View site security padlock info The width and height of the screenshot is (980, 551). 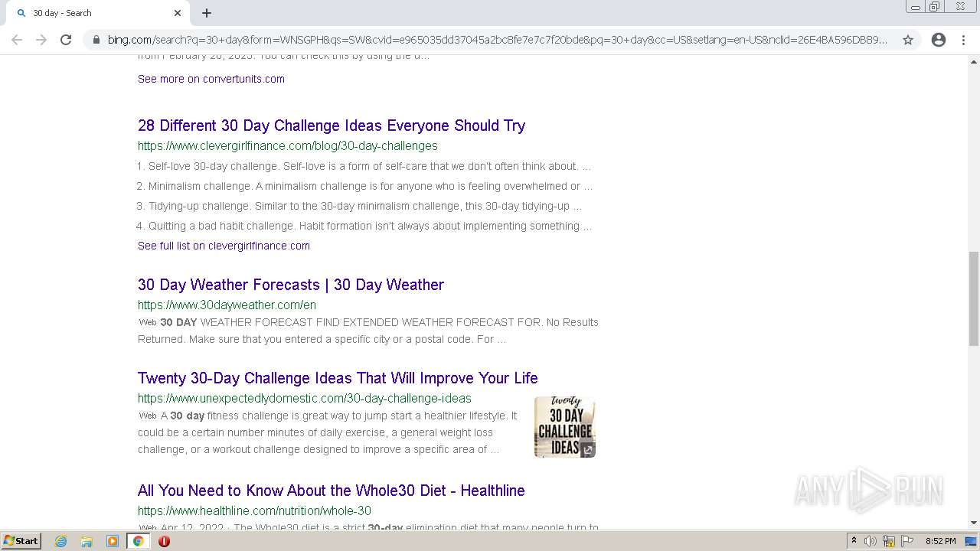96,40
